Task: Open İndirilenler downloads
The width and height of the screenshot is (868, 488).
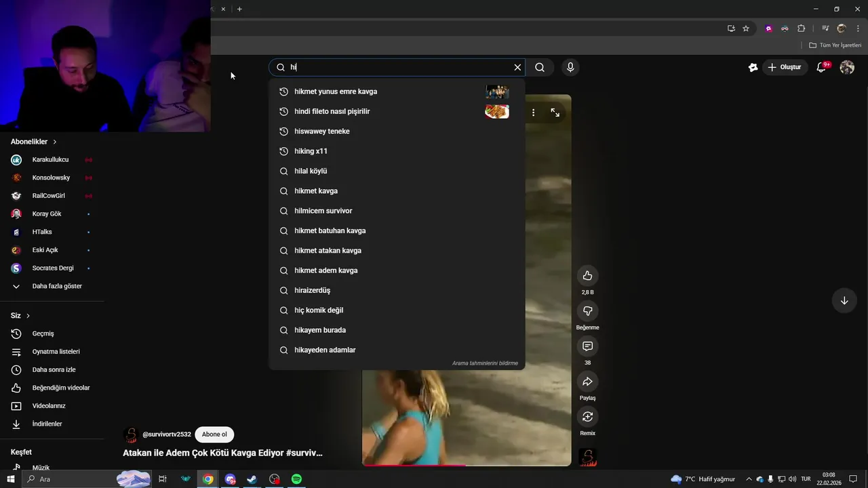Action: 52,424
